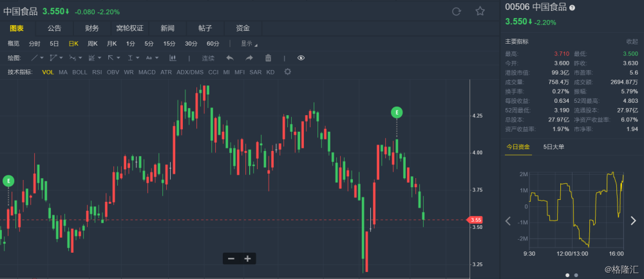Zoom out the chart with minus button
The width and height of the screenshot is (644, 279).
click(231, 258)
